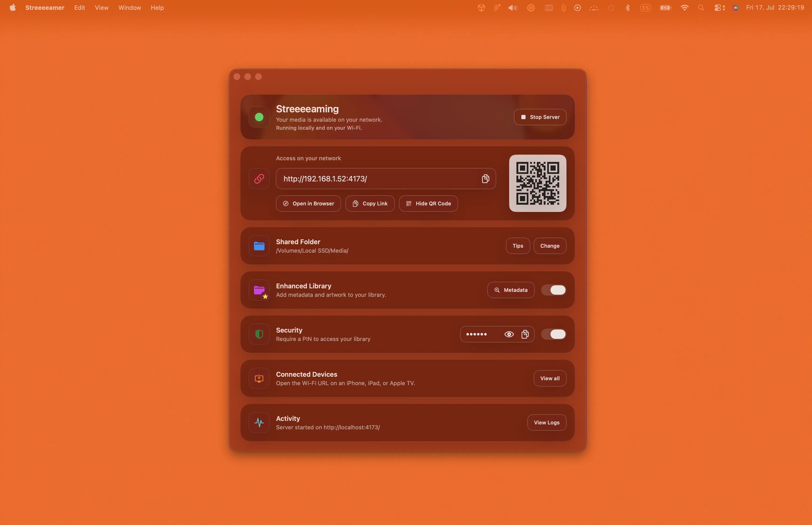Copy the URL using the address field icon

[x=486, y=179]
